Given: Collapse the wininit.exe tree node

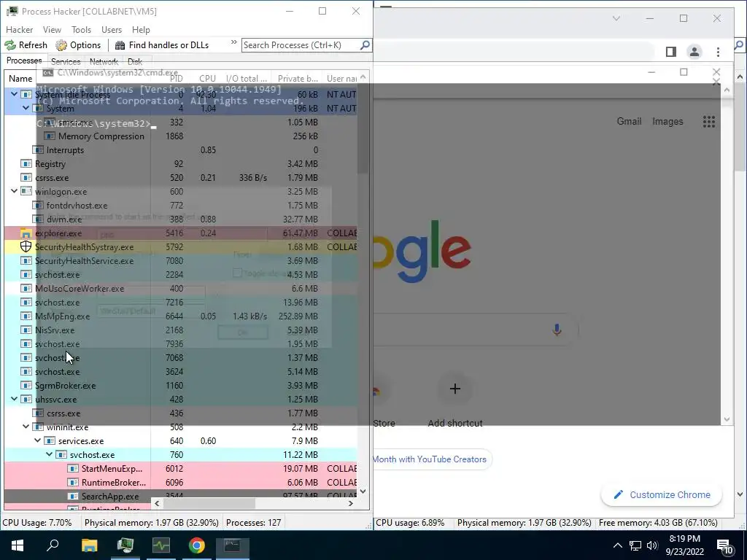Looking at the screenshot, I should point(26,427).
